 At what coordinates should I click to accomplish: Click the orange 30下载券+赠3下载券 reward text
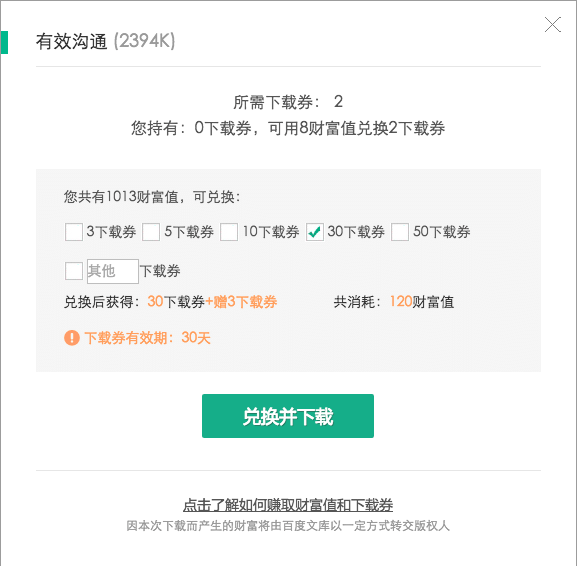click(x=212, y=301)
